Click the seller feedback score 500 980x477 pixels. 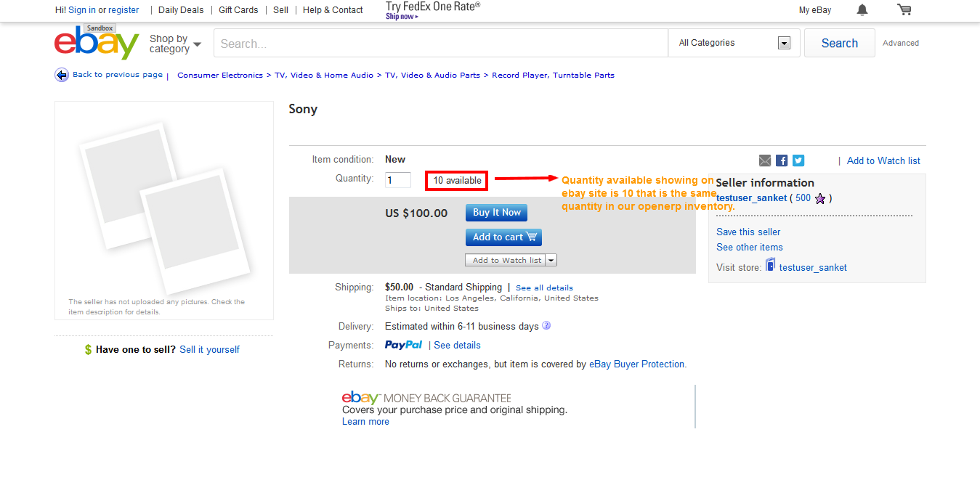coord(803,198)
